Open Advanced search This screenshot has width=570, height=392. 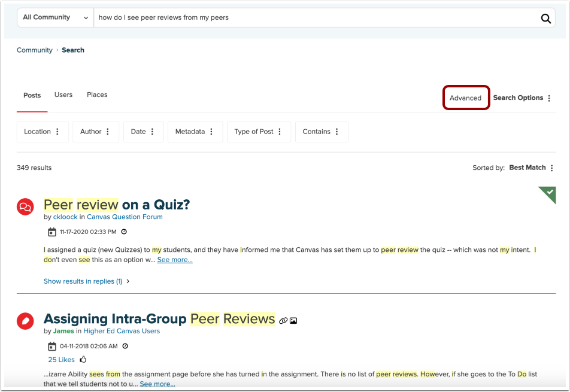point(465,98)
